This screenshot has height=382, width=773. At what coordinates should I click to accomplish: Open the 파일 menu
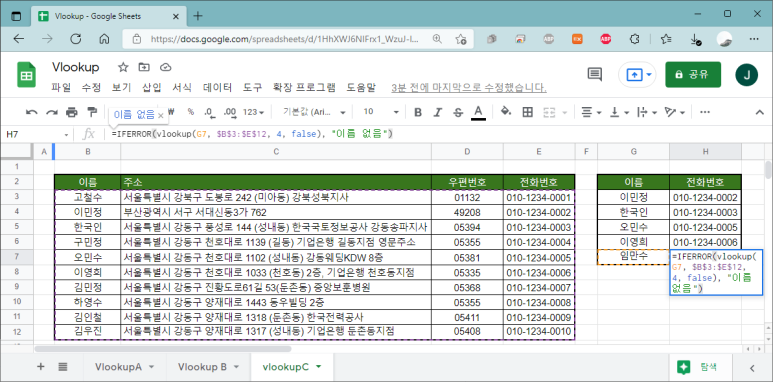61,88
